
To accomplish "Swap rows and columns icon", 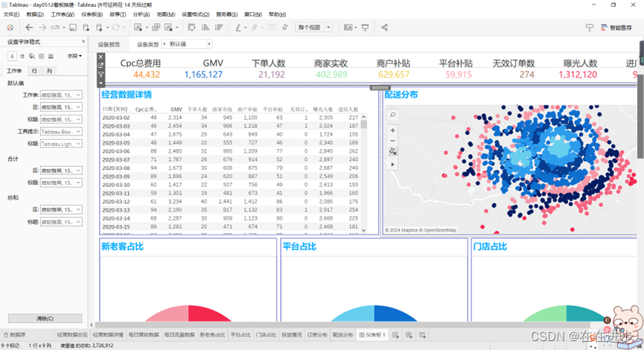I will (x=191, y=28).
